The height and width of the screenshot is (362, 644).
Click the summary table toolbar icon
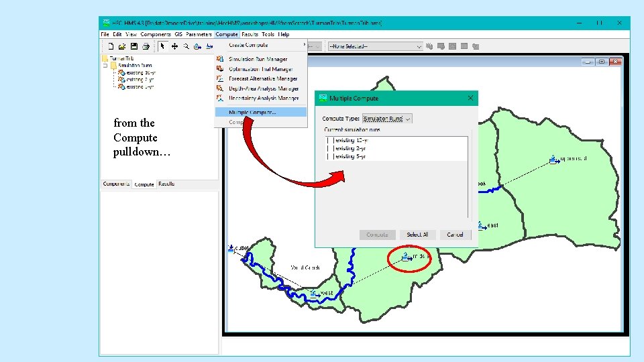pyautogui.click(x=464, y=46)
